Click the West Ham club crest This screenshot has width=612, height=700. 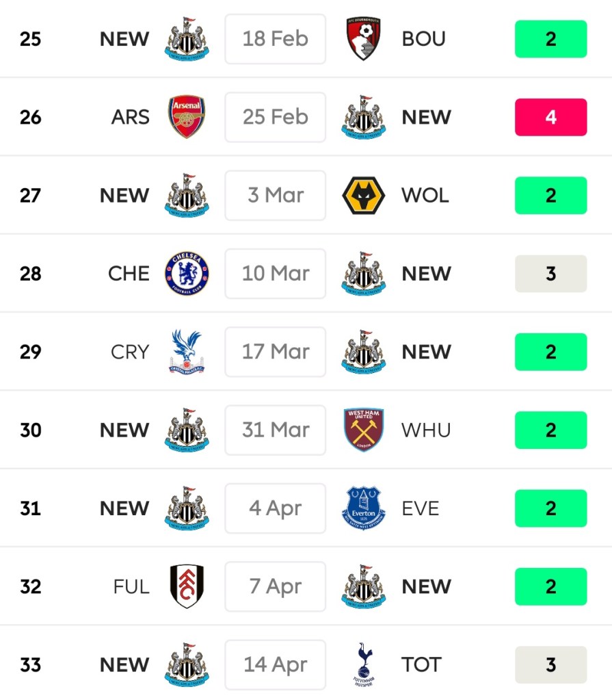coord(363,430)
